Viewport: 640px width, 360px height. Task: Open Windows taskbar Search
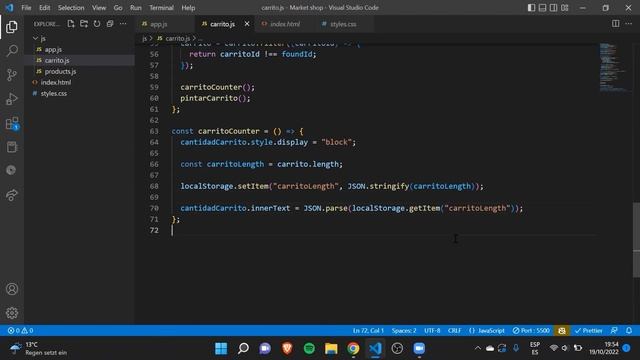[243, 349]
